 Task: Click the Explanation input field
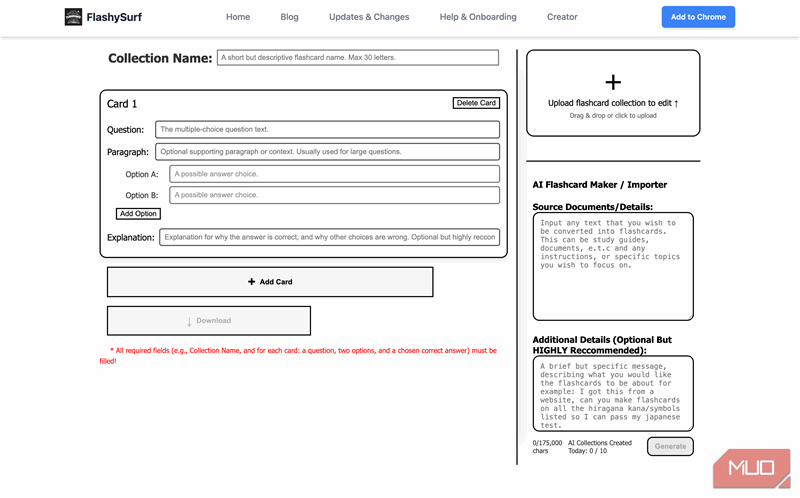coord(329,237)
